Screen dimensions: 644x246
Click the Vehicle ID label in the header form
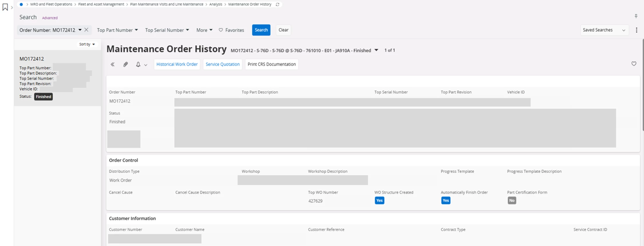[x=516, y=92]
